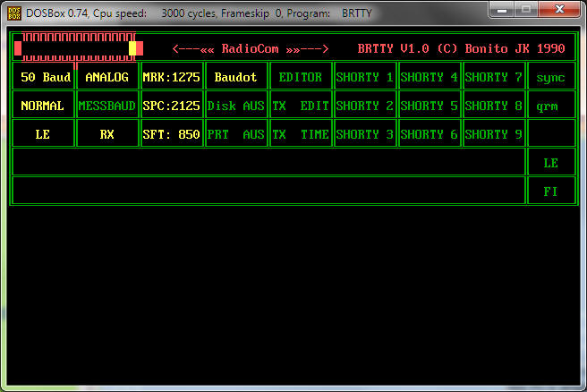The height and width of the screenshot is (392, 587).
Task: Toggle PRT AUS printer setting
Action: [x=236, y=134]
